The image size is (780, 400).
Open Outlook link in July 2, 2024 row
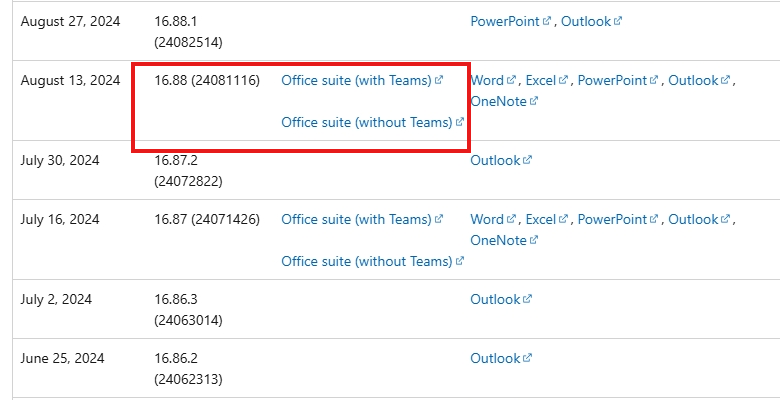click(x=501, y=299)
